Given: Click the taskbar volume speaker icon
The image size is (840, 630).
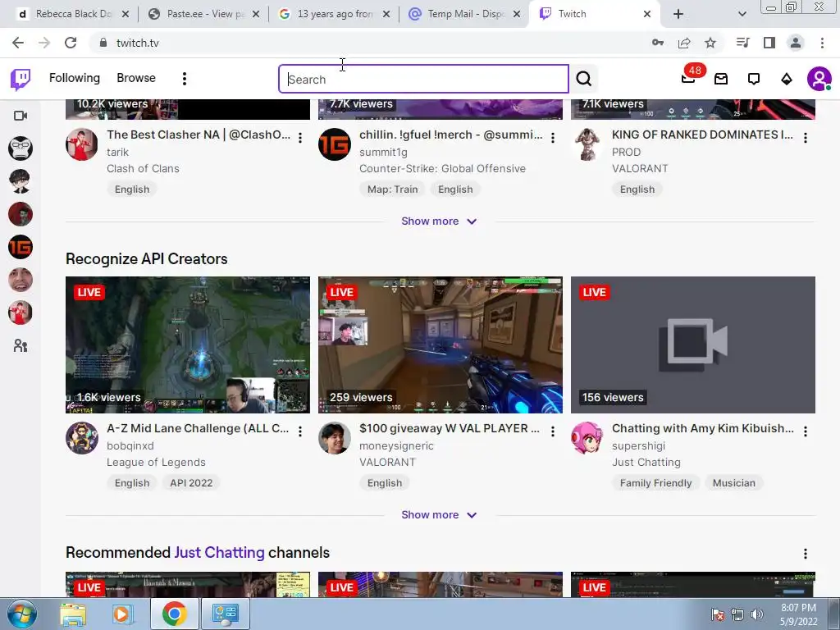Looking at the screenshot, I should tap(757, 614).
